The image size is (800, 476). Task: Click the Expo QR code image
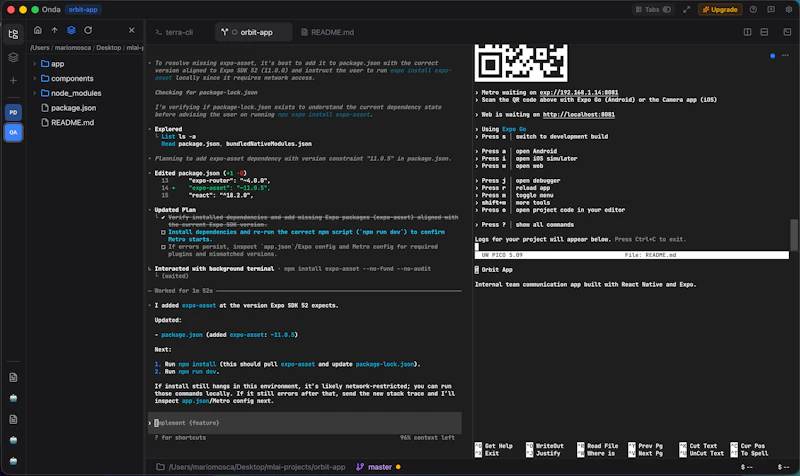tap(521, 63)
